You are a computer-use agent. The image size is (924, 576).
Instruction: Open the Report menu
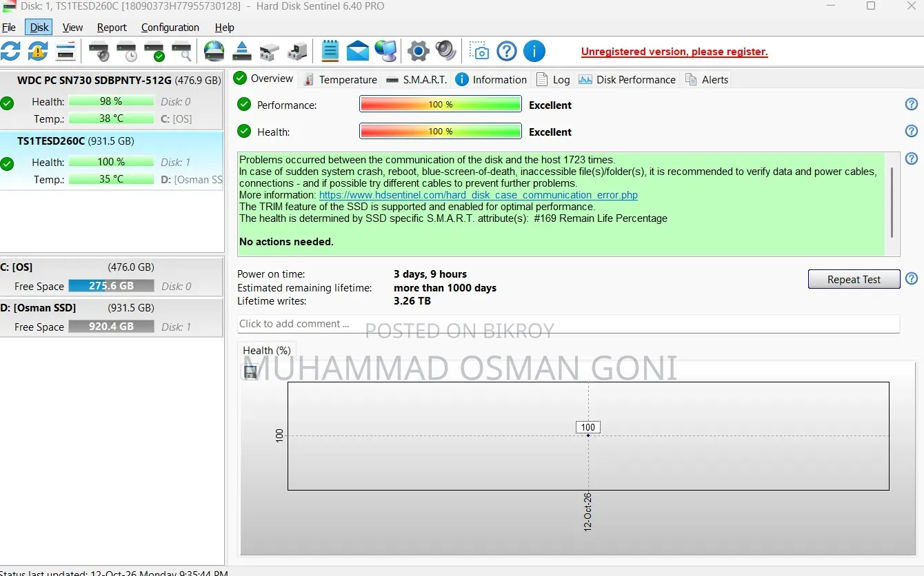click(x=112, y=28)
